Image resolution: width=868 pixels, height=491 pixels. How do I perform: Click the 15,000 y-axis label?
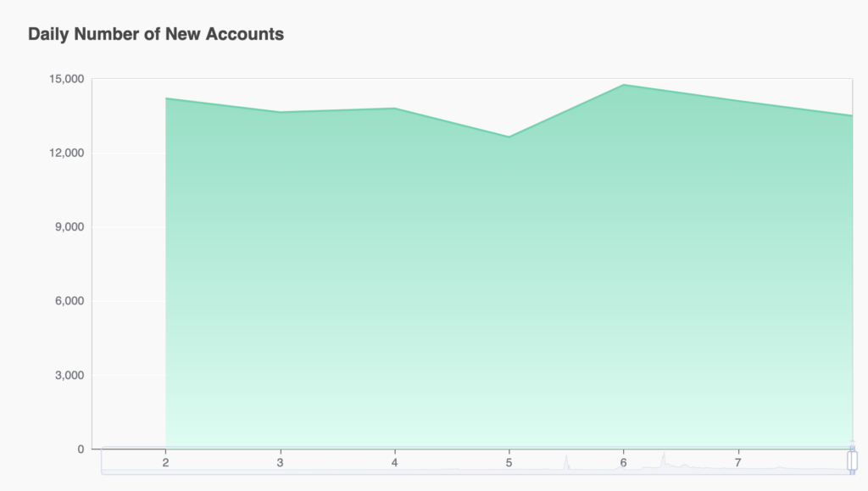pyautogui.click(x=66, y=79)
